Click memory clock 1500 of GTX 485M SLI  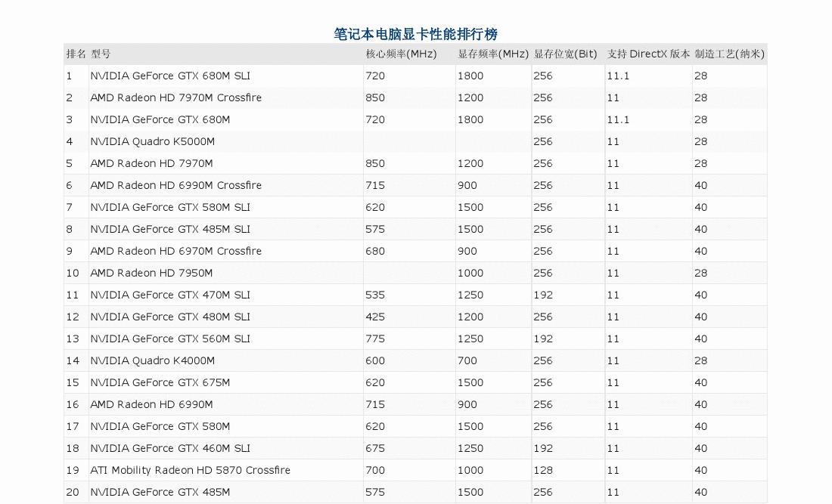coord(470,229)
